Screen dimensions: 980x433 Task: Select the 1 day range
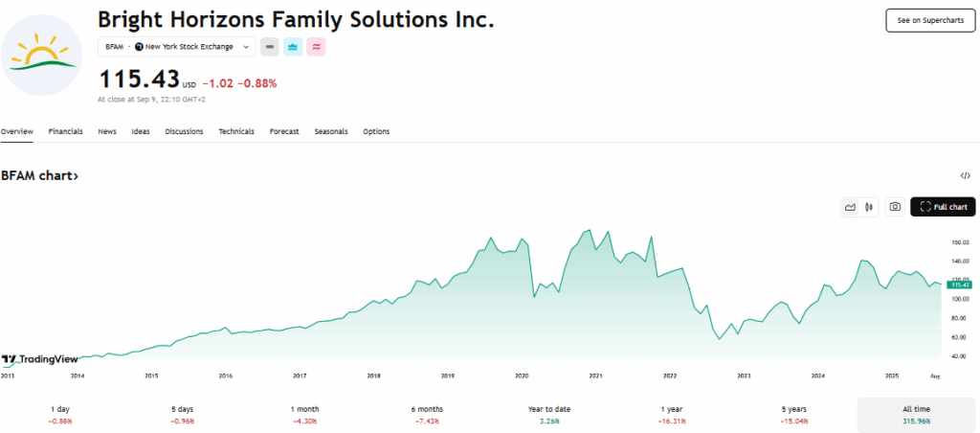tap(60, 415)
